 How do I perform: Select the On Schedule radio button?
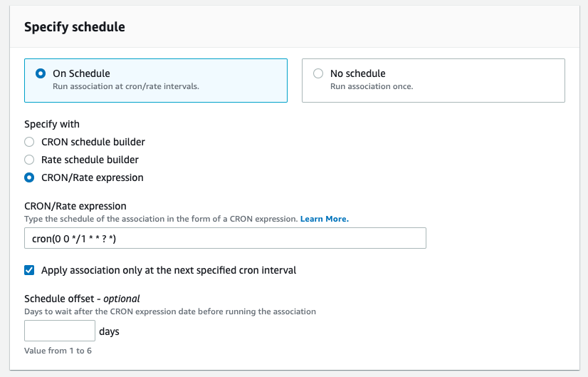pyautogui.click(x=41, y=73)
